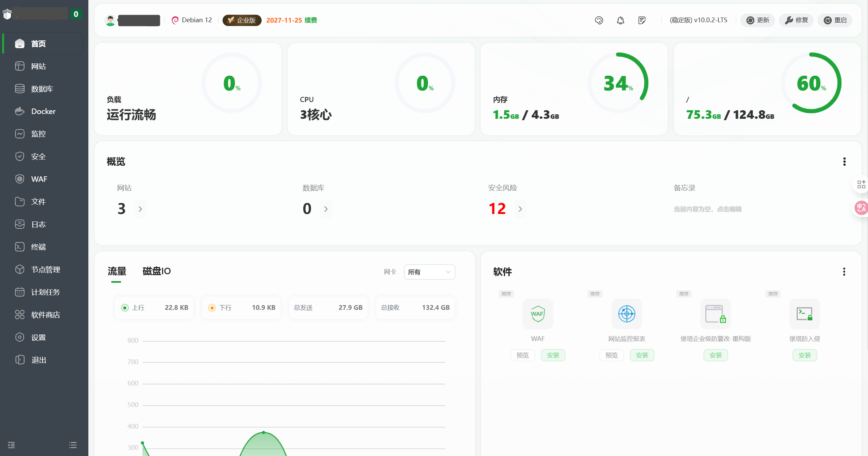Open the WAF sidebar item
This screenshot has width=868, height=456.
tap(39, 179)
